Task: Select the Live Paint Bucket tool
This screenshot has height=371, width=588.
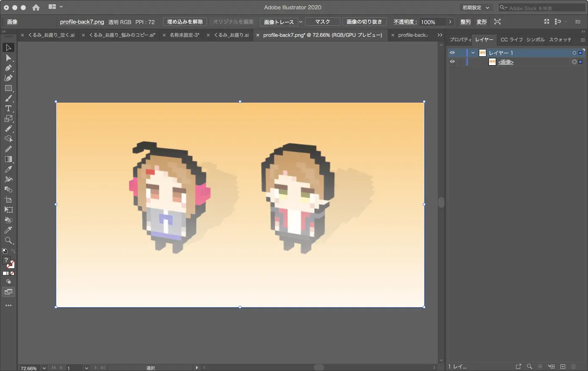Action: click(x=8, y=220)
